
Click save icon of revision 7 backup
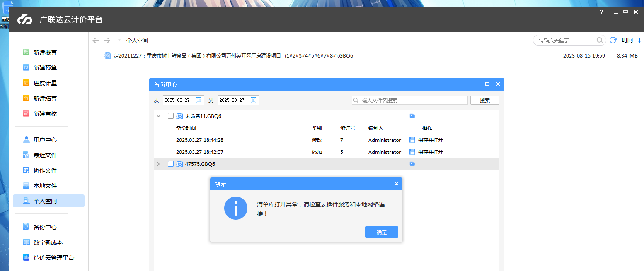412,140
